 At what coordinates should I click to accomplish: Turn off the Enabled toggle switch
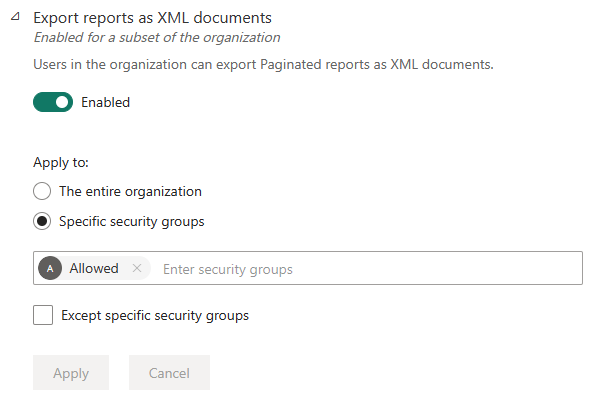[53, 102]
